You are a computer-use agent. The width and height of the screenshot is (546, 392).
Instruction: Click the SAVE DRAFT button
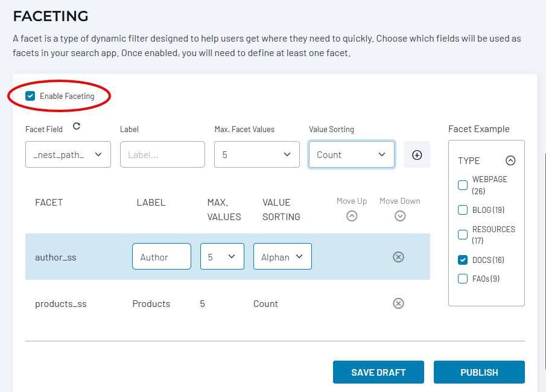pos(378,372)
